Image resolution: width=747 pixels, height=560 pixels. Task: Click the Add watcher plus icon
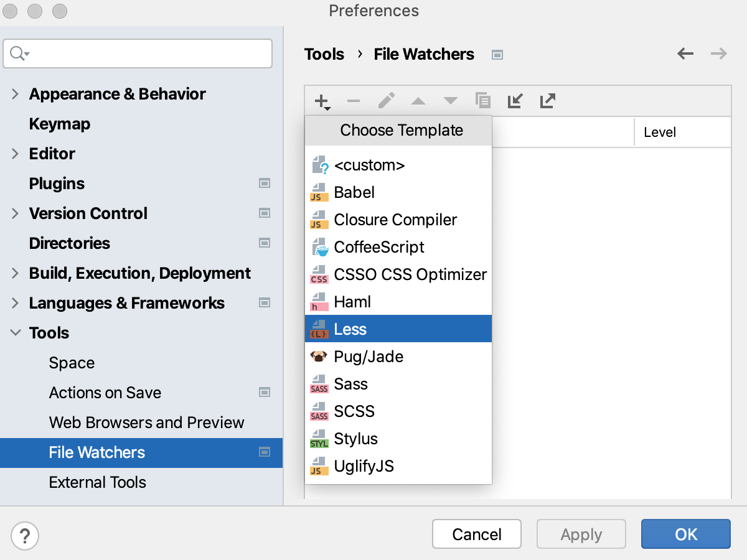320,100
